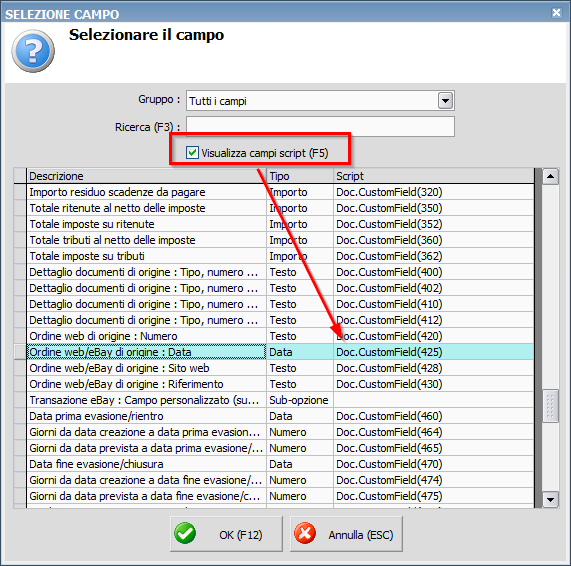Image resolution: width=571 pixels, height=566 pixels.
Task: Click the vertical scrollbar thumb
Action: coord(550,406)
